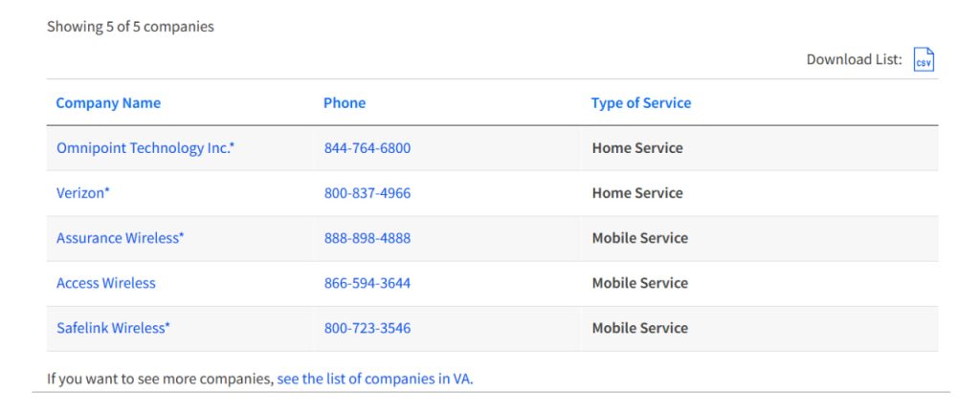Sort table by Phone column header

[345, 103]
